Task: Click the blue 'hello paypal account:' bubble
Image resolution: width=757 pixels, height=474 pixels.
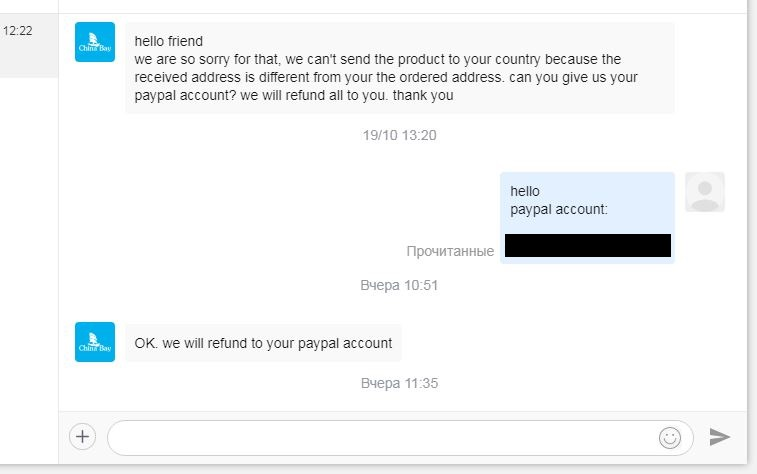Action: coord(587,218)
